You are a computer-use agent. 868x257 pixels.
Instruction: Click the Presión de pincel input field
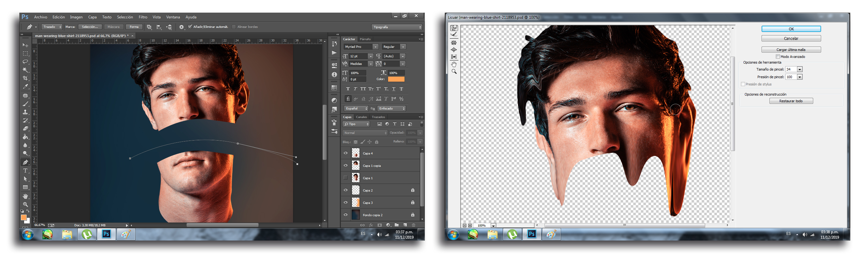point(791,77)
